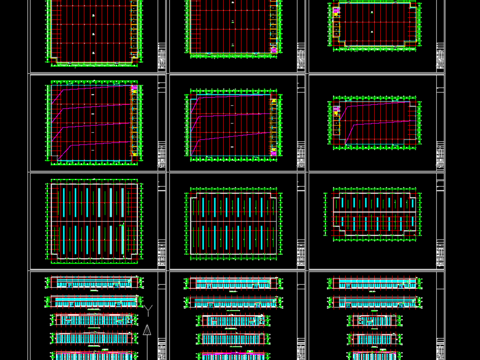Click magenta block in top-middle plan's corner
480x360 pixels.
click(x=274, y=50)
